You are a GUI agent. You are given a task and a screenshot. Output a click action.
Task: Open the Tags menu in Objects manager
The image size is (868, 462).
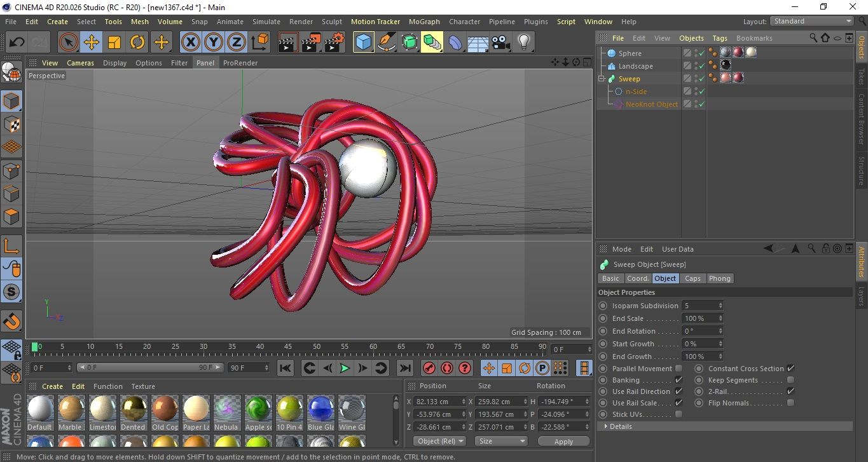(x=720, y=38)
